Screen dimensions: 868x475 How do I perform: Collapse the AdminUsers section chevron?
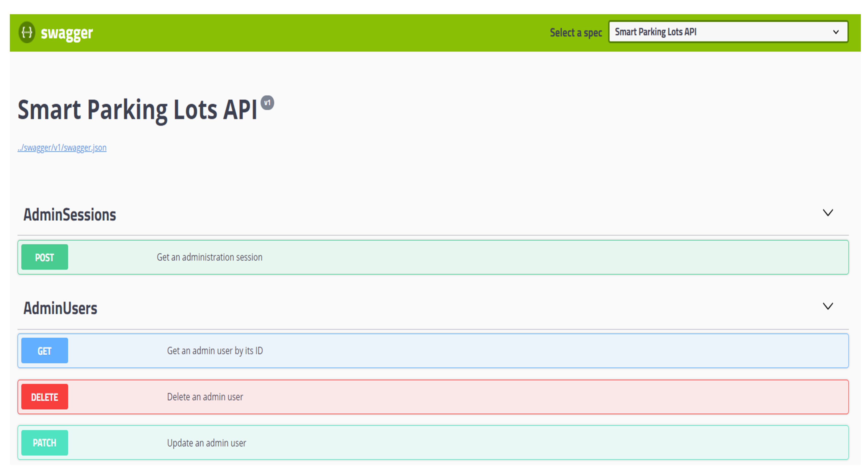pos(827,306)
